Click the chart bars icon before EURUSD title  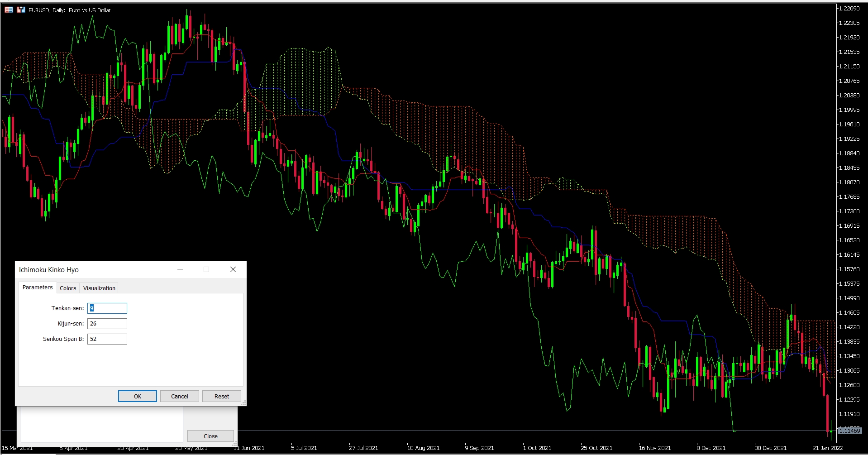pyautogui.click(x=21, y=10)
